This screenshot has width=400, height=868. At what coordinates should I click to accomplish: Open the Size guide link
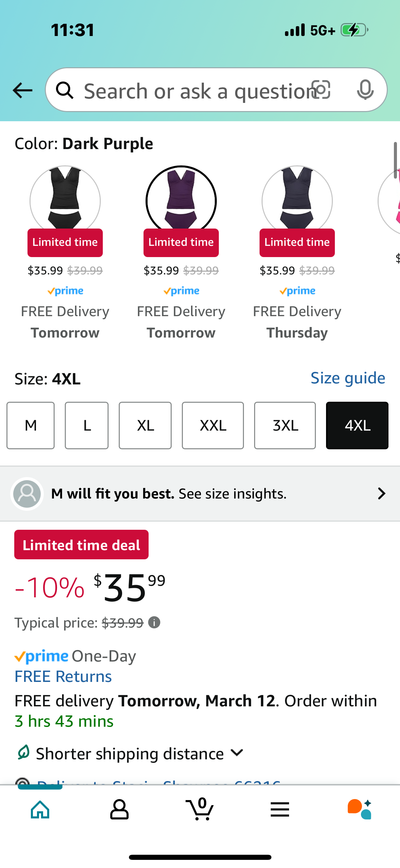pyautogui.click(x=348, y=378)
